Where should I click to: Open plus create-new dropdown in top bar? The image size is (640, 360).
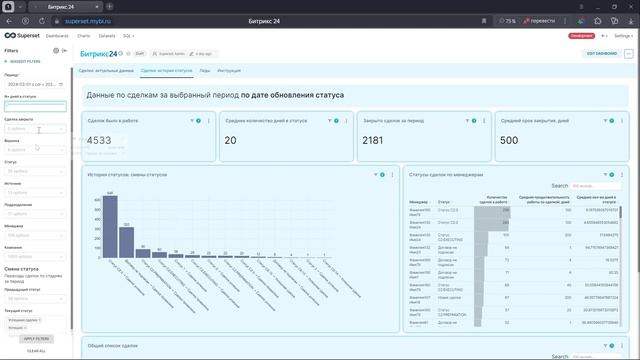pos(604,36)
